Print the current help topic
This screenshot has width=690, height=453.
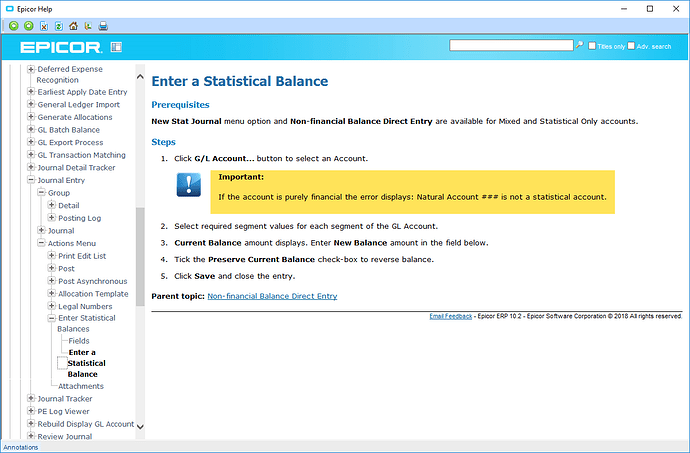103,26
